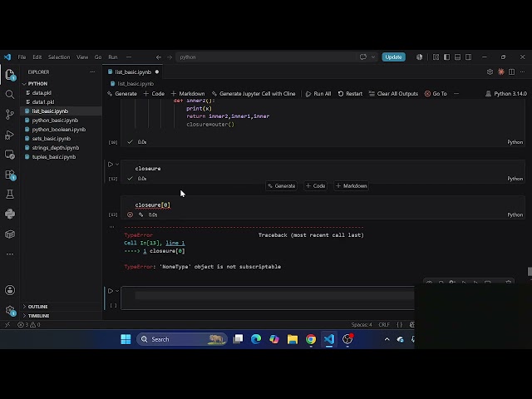The height and width of the screenshot is (399, 532).
Task: Open the Run and Debug view
Action: pyautogui.click(x=10, y=135)
